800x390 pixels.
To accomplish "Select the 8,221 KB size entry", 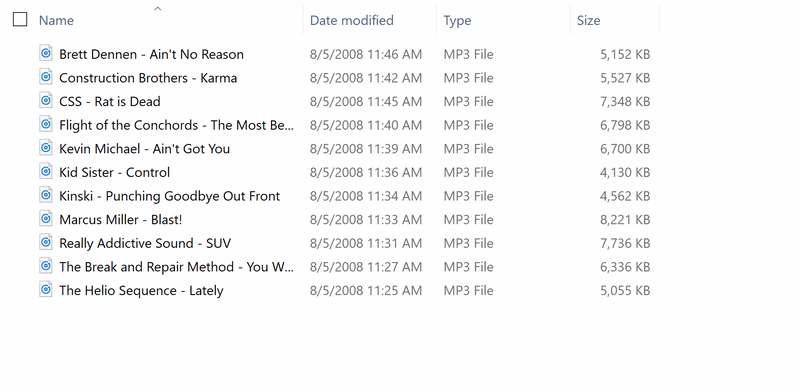I will point(625,220).
